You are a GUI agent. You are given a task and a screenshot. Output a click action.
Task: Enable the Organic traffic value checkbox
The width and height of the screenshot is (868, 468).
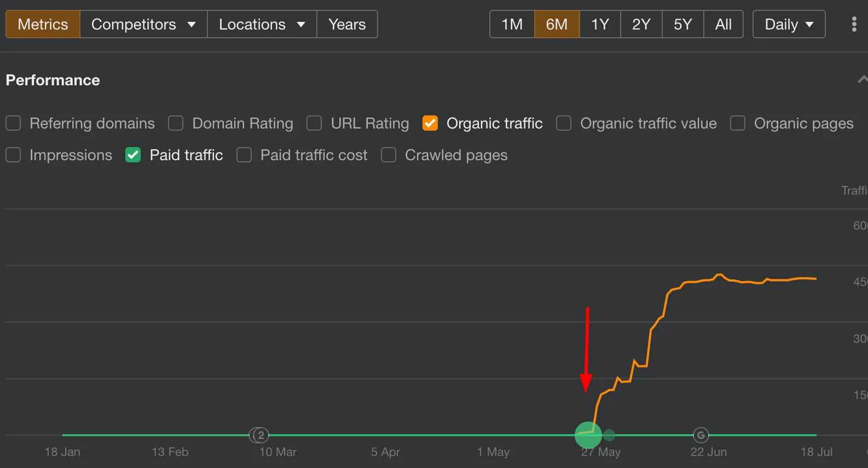[x=564, y=123]
